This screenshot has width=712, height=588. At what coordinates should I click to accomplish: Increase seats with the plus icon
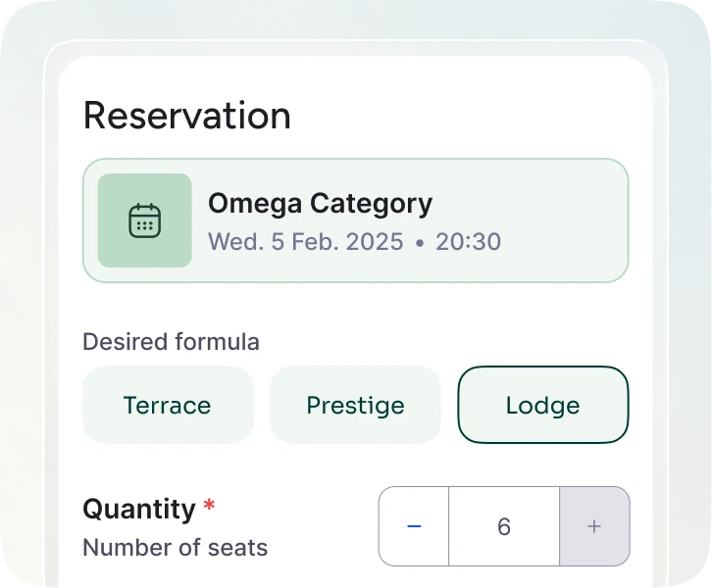pos(594,526)
